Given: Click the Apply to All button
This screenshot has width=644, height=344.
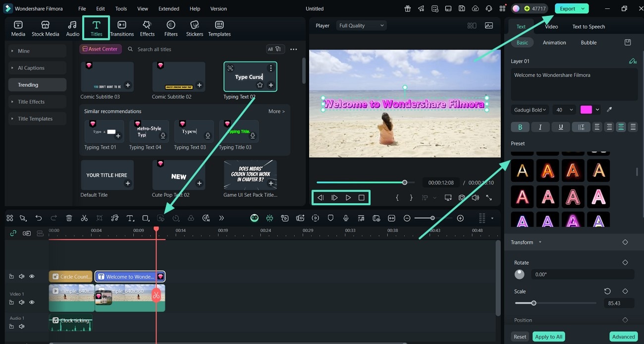Looking at the screenshot, I should pyautogui.click(x=548, y=337).
